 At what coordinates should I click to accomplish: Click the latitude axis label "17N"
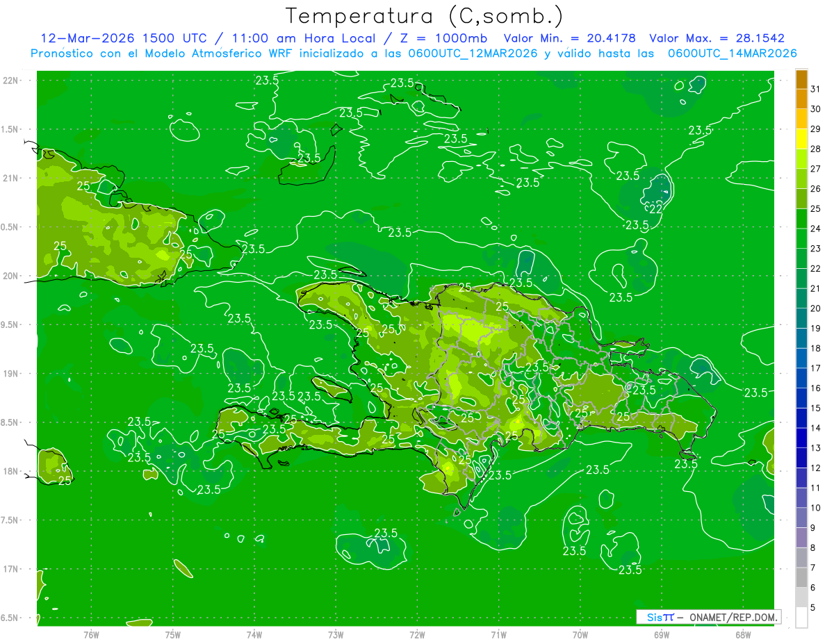click(x=10, y=569)
